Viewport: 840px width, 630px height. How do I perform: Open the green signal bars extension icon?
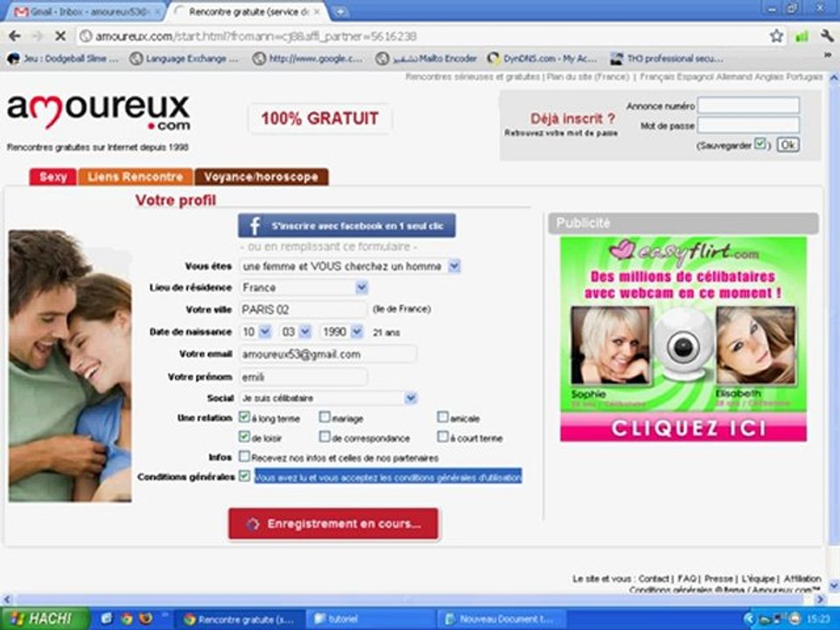(x=801, y=36)
